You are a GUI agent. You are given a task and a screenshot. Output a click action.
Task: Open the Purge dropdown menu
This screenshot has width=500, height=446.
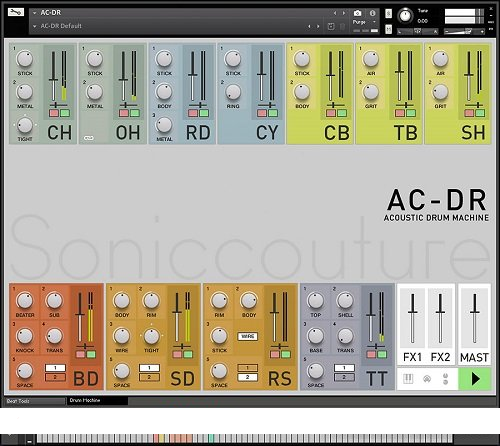(365, 22)
